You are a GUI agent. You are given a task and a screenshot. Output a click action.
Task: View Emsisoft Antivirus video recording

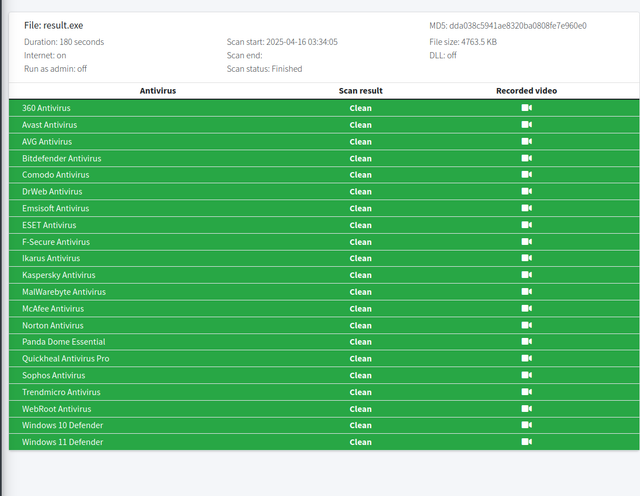click(527, 208)
